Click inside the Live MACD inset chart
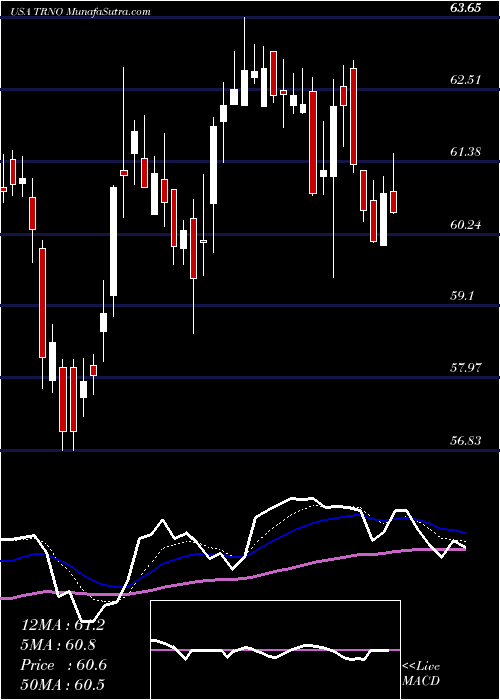 [275, 650]
